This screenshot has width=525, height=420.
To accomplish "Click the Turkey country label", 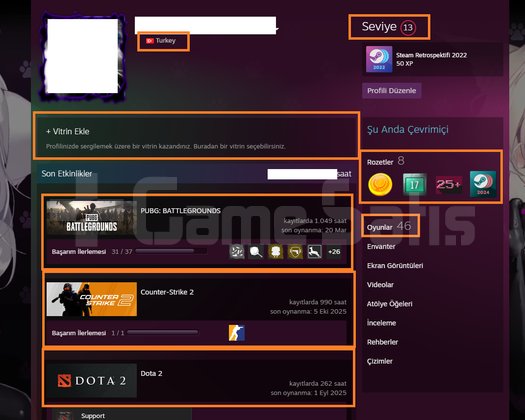I will [165, 41].
